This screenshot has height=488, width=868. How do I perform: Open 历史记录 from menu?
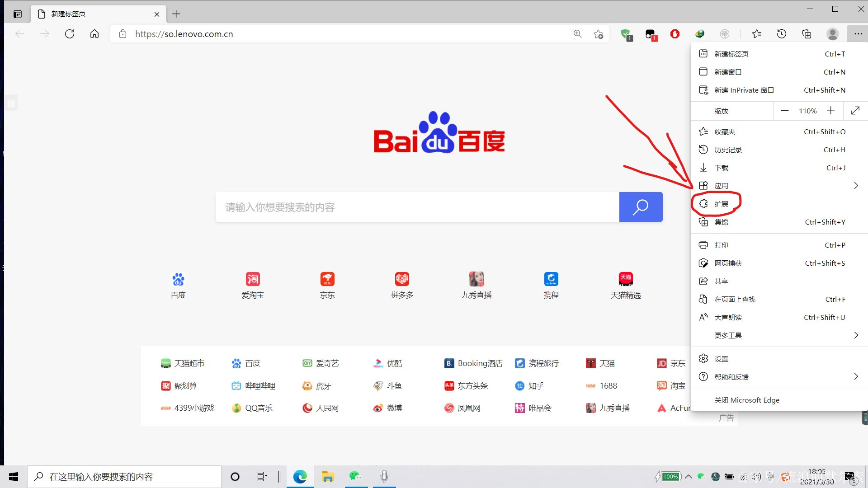coord(779,150)
